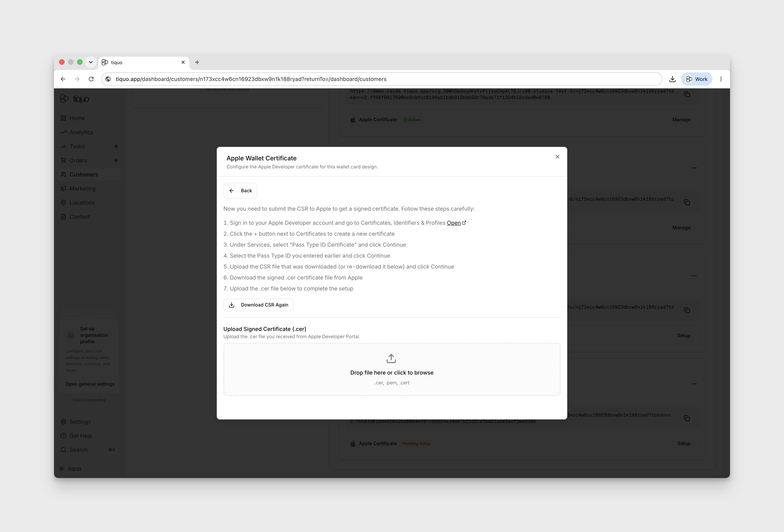
Task: Copy the 180-studios-test-3 card URL
Action: pyautogui.click(x=687, y=94)
